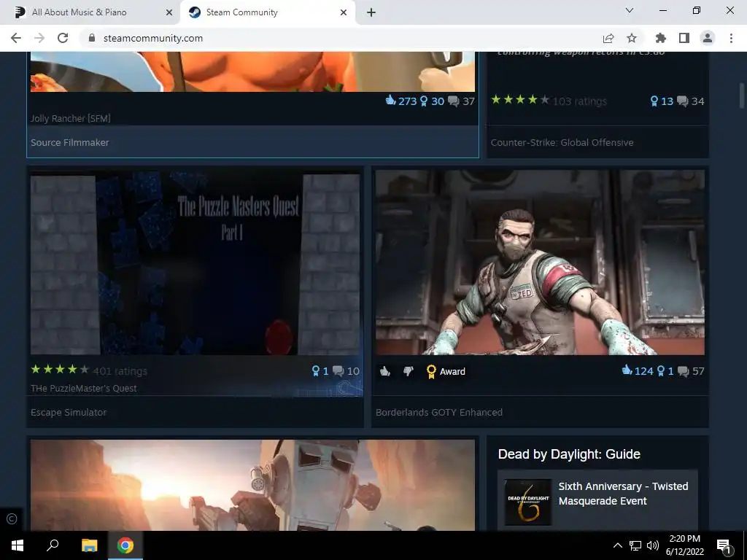
Task: Reload the Steam Community page
Action: [63, 38]
